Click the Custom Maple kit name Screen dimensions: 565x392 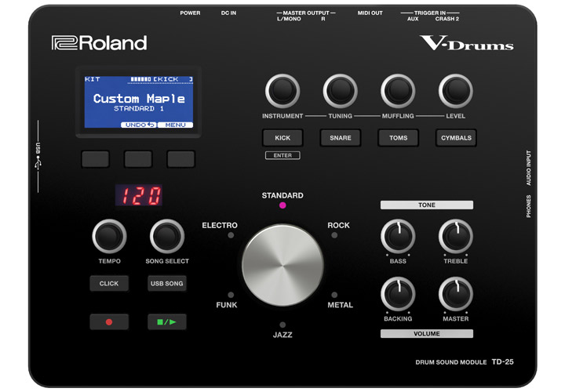139,99
